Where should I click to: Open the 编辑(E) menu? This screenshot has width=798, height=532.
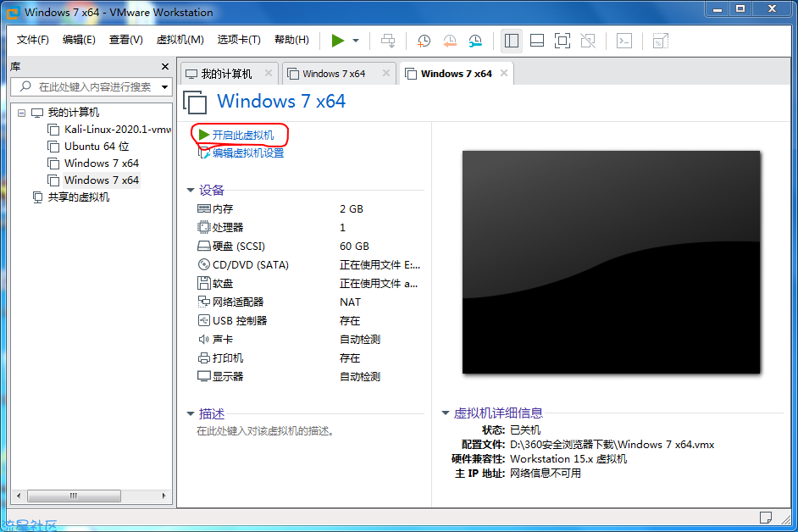pyautogui.click(x=79, y=40)
